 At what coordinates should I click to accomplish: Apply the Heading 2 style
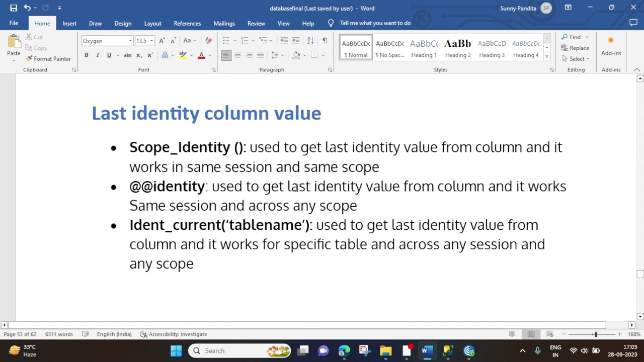coord(458,48)
